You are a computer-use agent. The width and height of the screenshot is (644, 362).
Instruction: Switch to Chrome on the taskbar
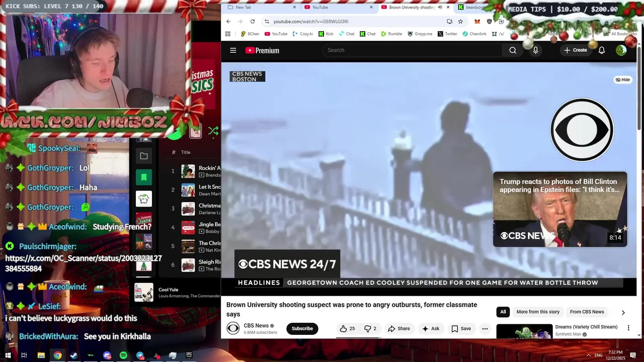[58, 355]
